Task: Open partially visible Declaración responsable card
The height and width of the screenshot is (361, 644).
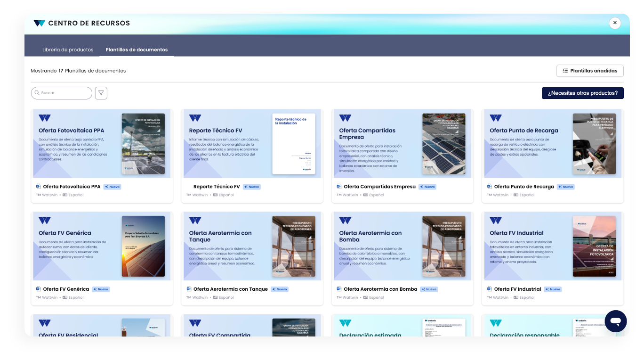Action: (553, 325)
